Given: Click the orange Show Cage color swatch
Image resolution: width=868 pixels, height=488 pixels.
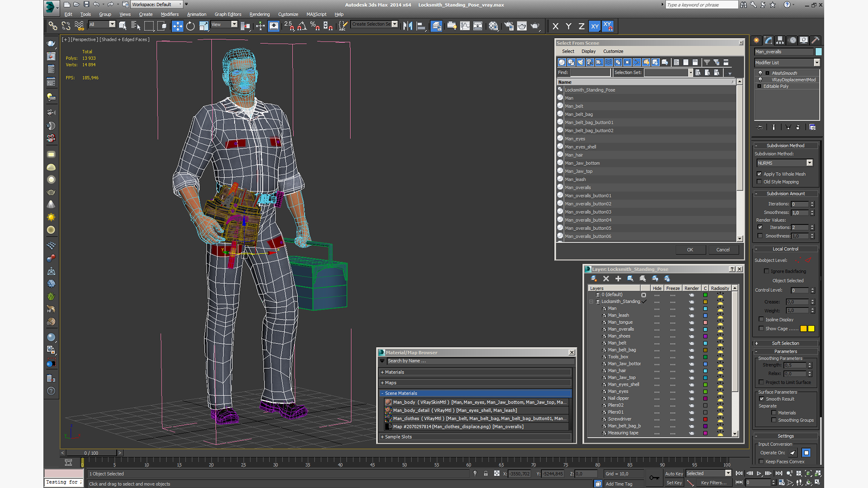Looking at the screenshot, I should point(803,329).
